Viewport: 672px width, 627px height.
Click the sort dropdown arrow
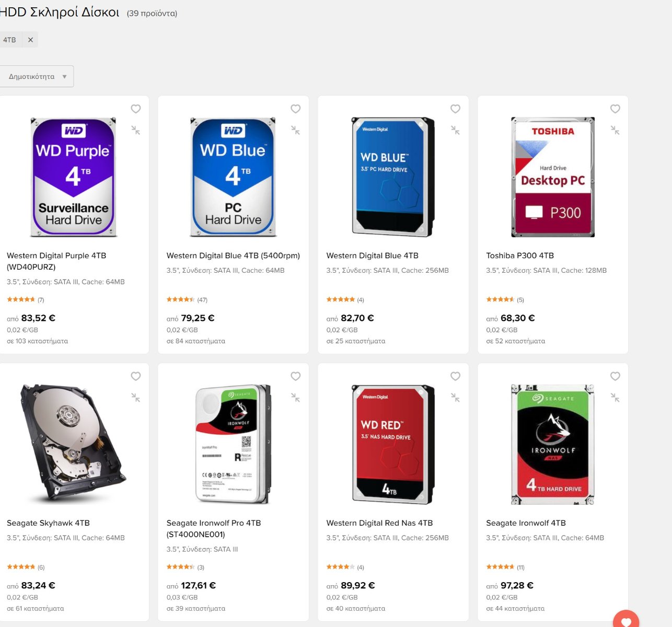pos(64,76)
